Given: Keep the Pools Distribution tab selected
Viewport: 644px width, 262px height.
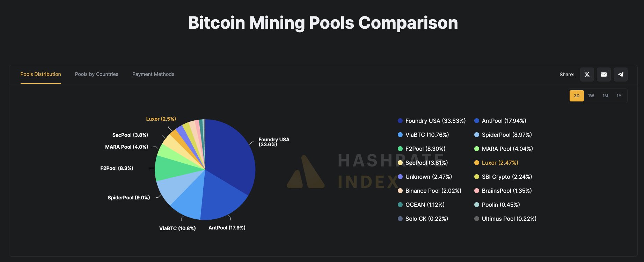Looking at the screenshot, I should click(x=41, y=74).
